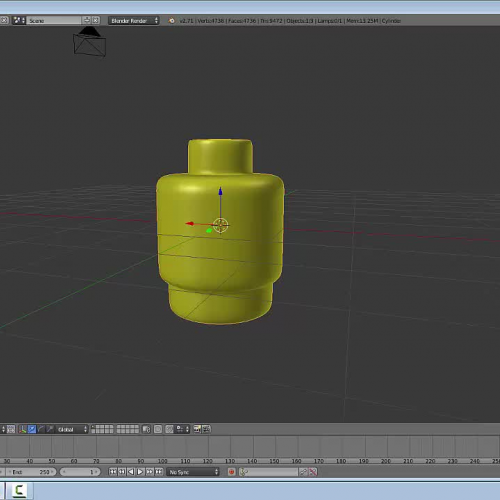The height and width of the screenshot is (500, 500).
Task: Jump to previous keyframe
Action: pyautogui.click(x=122, y=472)
